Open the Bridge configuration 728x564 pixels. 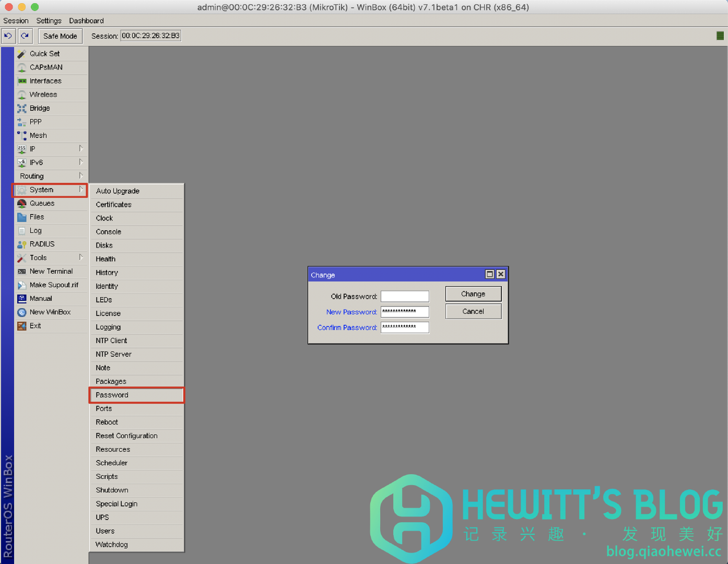point(39,108)
